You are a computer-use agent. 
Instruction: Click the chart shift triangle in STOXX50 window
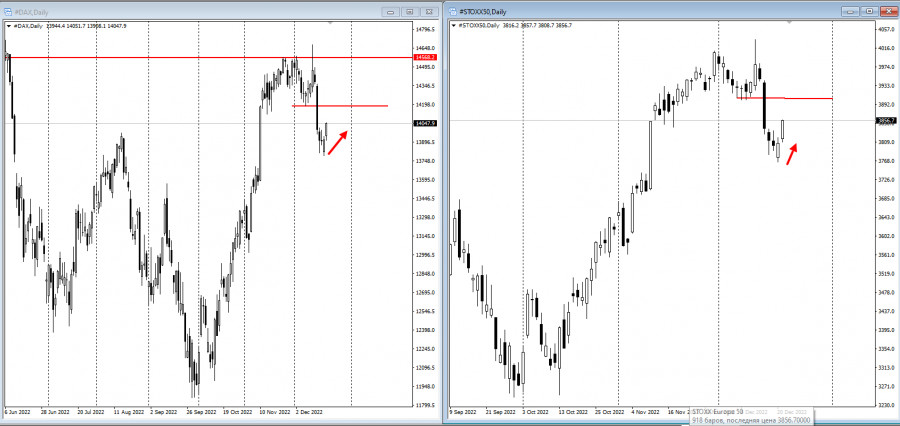point(790,22)
